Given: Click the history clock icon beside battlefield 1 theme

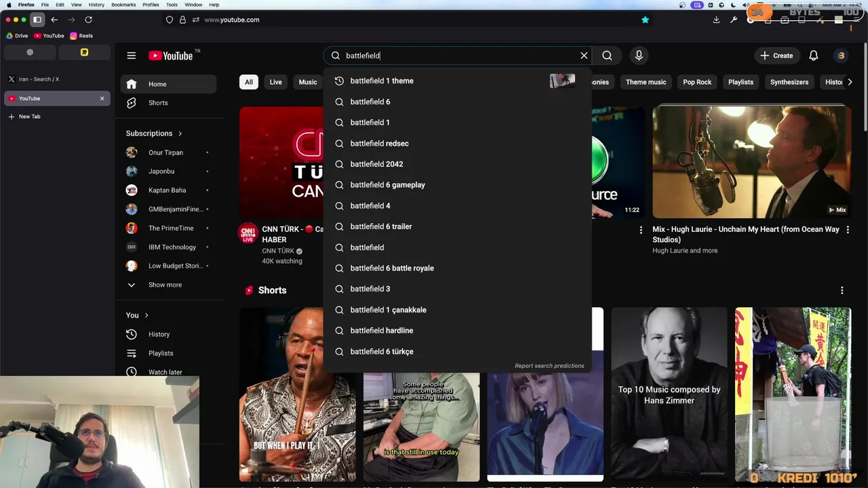Looking at the screenshot, I should [339, 81].
